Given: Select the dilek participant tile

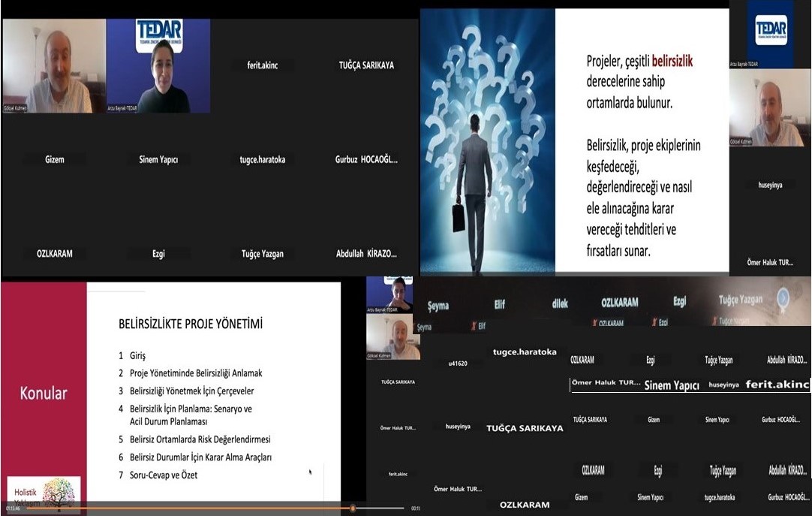Looking at the screenshot, I should (x=560, y=304).
